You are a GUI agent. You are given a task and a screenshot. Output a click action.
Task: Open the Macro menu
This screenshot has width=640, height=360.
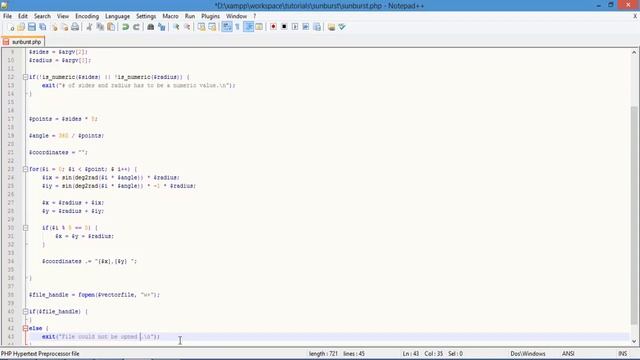(171, 16)
